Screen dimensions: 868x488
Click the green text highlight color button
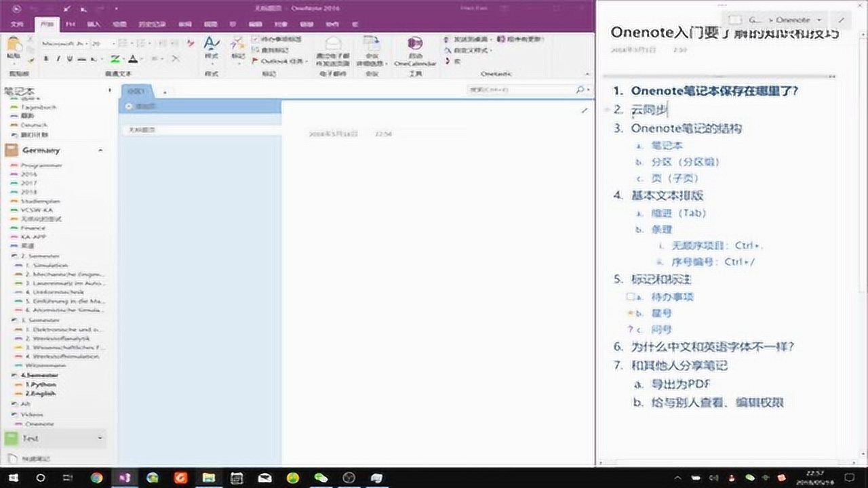click(x=115, y=59)
